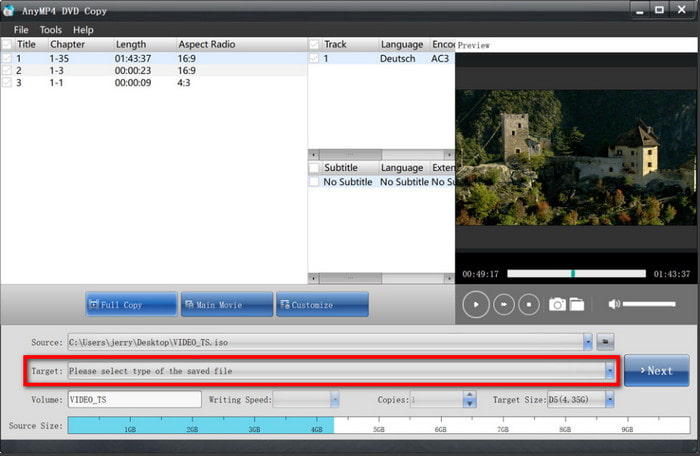Select Customize mode

coord(322,305)
